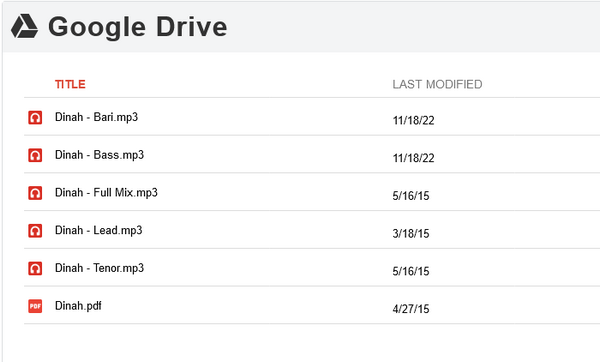The width and height of the screenshot is (600, 362).
Task: Click the Google Drive logo icon
Action: pyautogui.click(x=24, y=26)
